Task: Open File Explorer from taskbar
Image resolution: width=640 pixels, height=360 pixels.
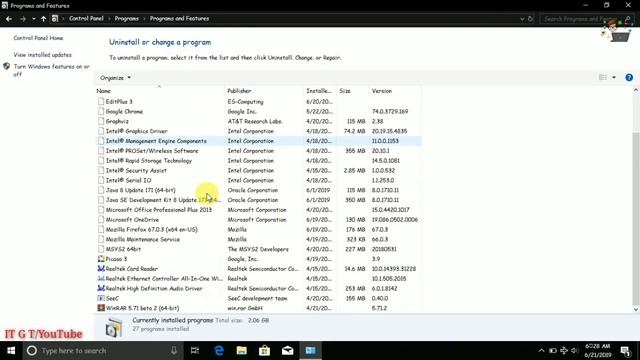Action: tap(242, 351)
